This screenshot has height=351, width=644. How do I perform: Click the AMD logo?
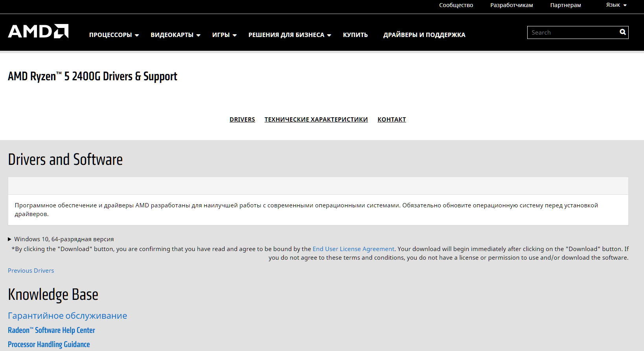point(38,31)
